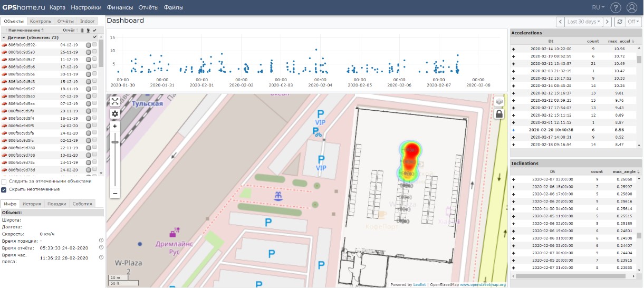Tick checkbox for sensor 806fb0c9d5fa
This screenshot has height=288, width=644.
94,133
